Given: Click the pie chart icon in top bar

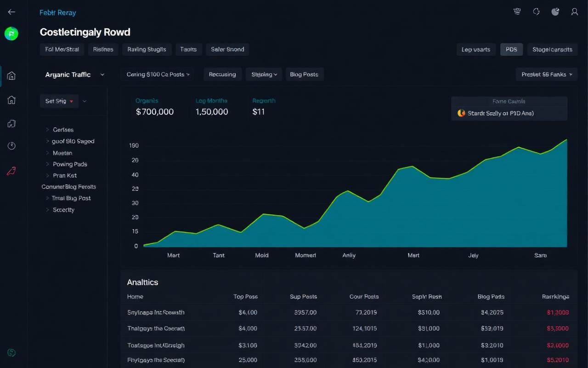Looking at the screenshot, I should point(555,11).
